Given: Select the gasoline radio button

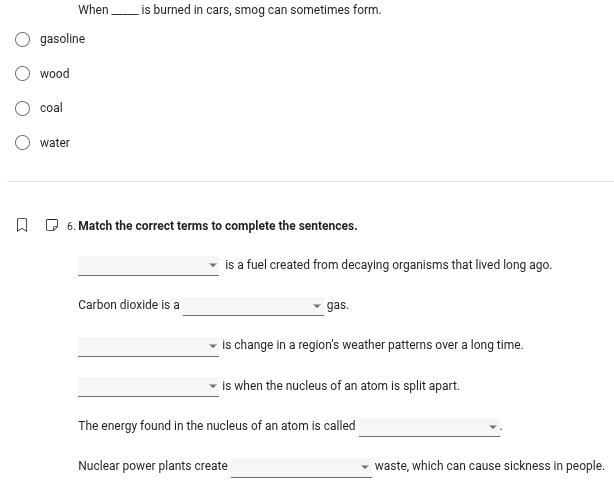Looking at the screenshot, I should (x=22, y=39).
